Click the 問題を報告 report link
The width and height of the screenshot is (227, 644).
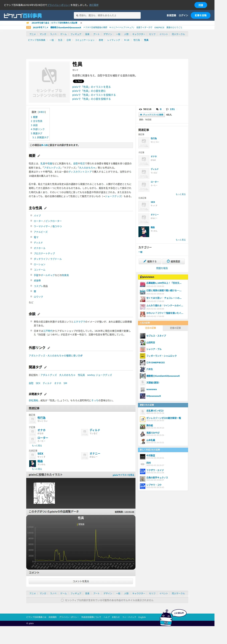click(162, 268)
